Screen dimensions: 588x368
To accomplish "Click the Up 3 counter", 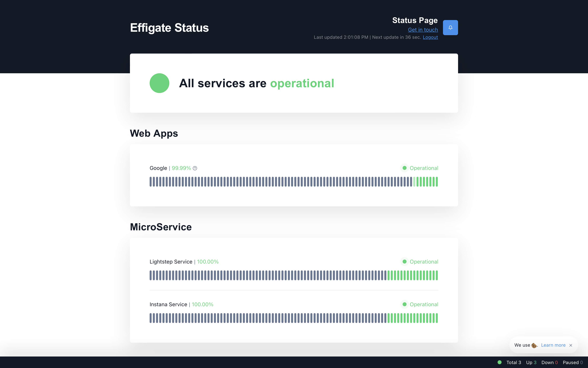I will (x=531, y=362).
